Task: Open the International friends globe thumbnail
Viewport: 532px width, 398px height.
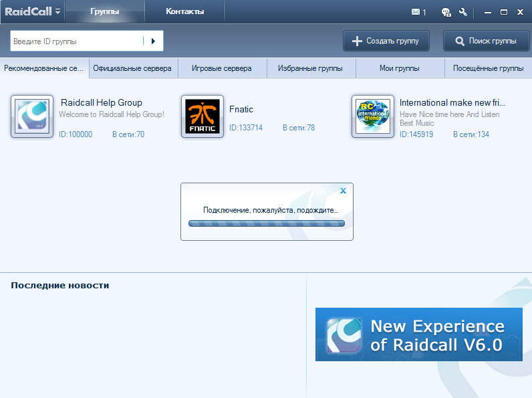Action: [x=373, y=116]
